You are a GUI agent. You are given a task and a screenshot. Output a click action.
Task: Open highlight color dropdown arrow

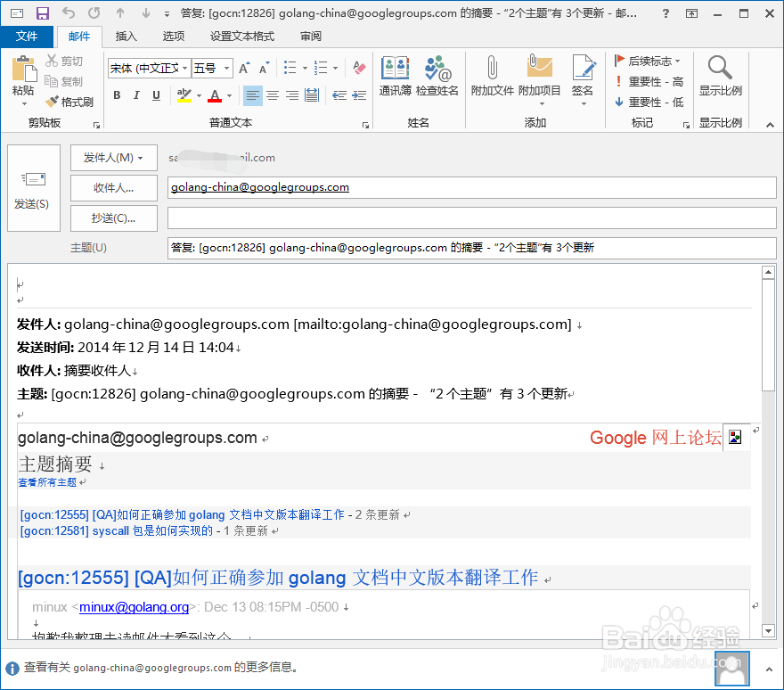click(199, 95)
